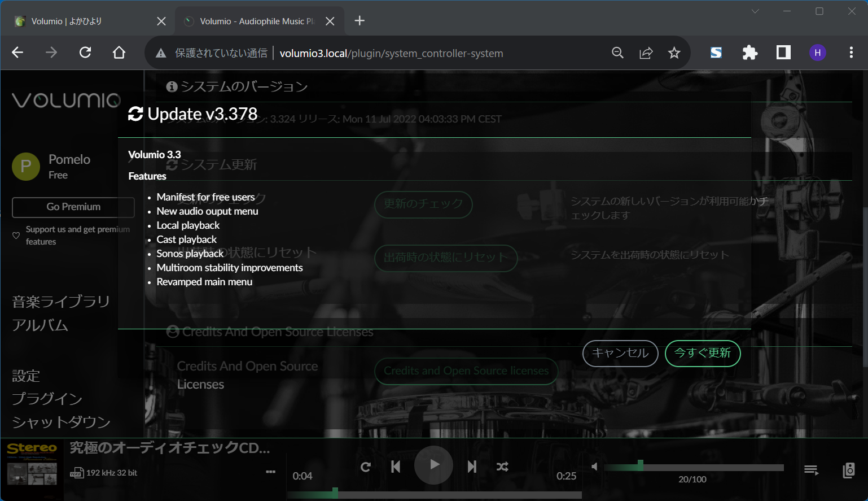Mute the volume speaker icon
This screenshot has height=501, width=868.
(x=594, y=466)
